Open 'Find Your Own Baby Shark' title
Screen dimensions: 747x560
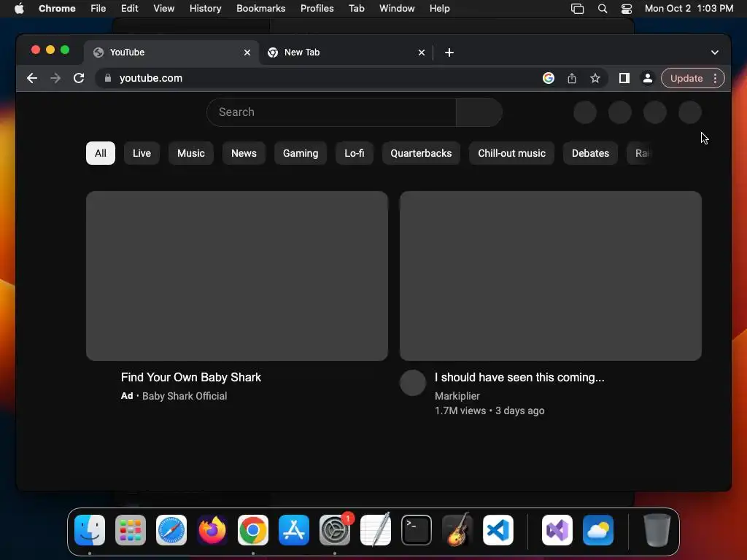(x=191, y=377)
